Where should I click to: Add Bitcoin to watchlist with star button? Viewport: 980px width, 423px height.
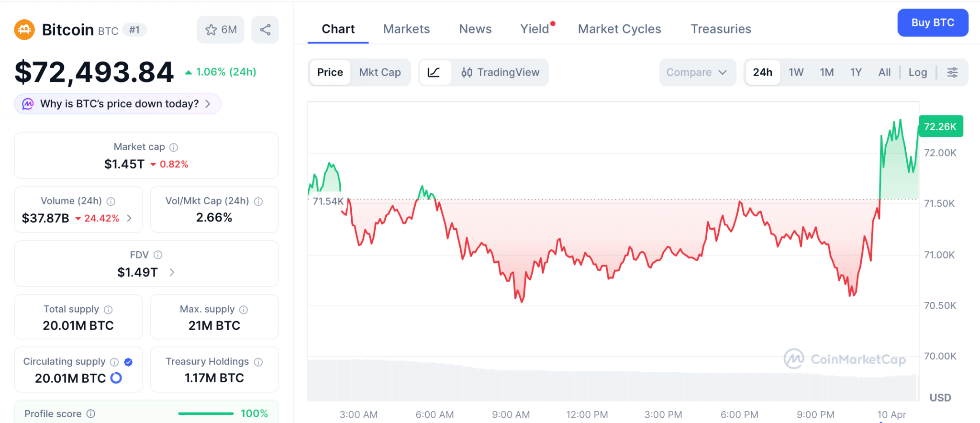tap(221, 30)
